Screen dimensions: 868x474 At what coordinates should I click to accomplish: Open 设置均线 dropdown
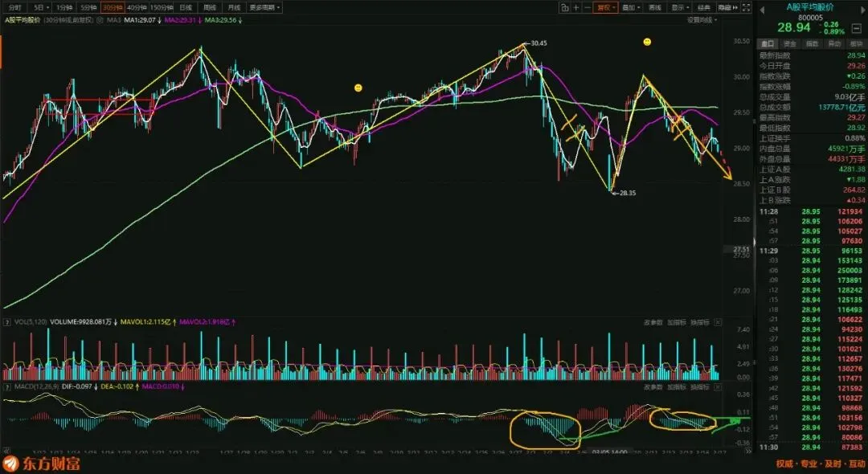click(702, 20)
